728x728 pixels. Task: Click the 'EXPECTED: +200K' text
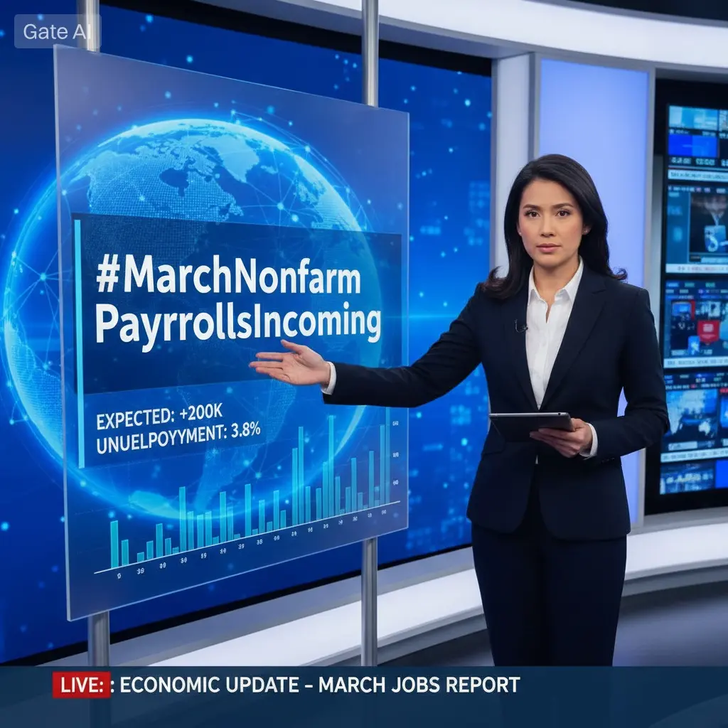click(159, 415)
